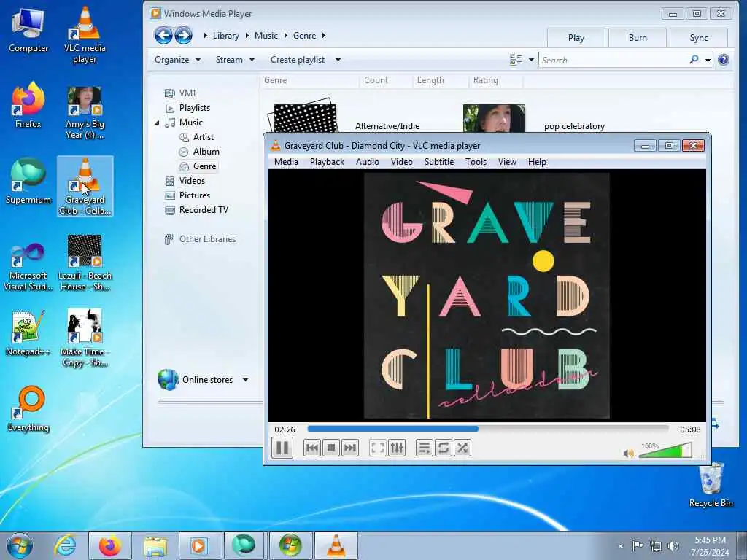Expand the View options dropdown arrow
Screen dimensions: 747x560
click(531, 60)
